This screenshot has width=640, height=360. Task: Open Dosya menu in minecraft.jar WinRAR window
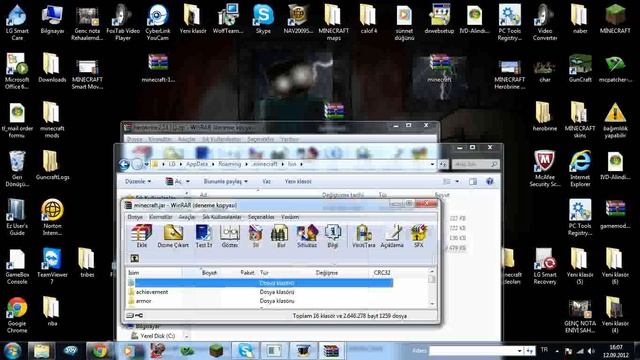(x=135, y=217)
